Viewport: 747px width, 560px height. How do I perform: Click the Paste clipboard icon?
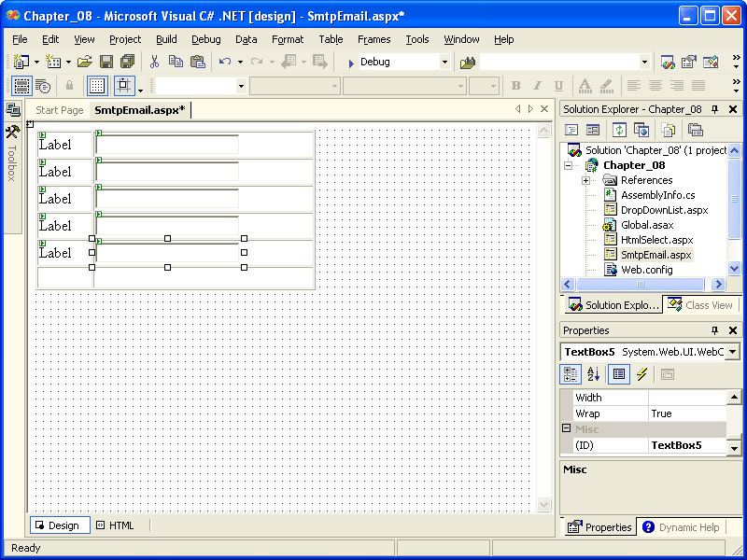coord(197,62)
